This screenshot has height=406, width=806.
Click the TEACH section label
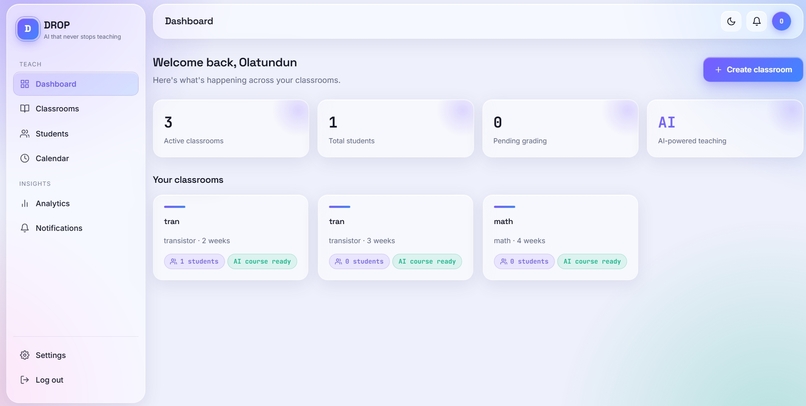[x=30, y=64]
